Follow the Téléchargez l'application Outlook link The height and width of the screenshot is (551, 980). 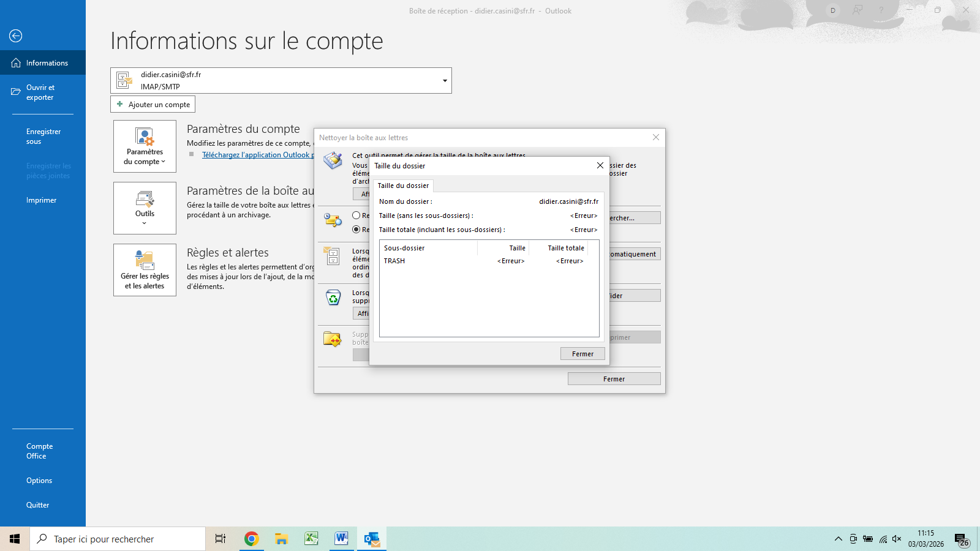click(258, 155)
